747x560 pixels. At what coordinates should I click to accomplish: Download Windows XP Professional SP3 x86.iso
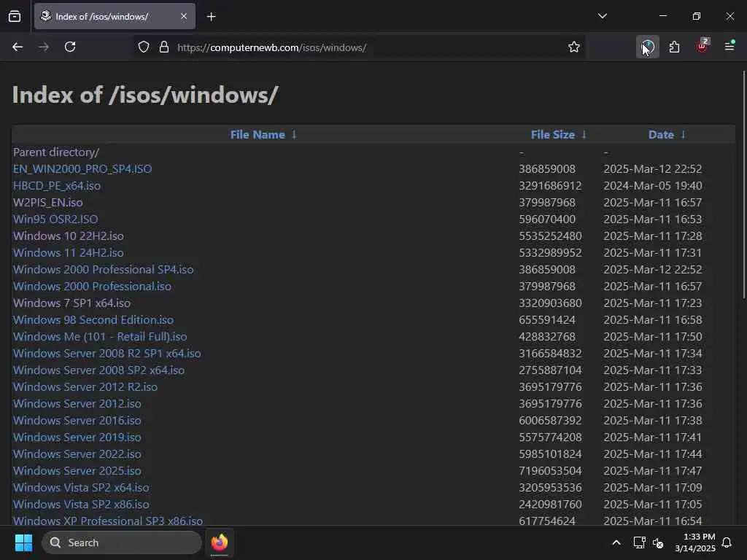108,521
